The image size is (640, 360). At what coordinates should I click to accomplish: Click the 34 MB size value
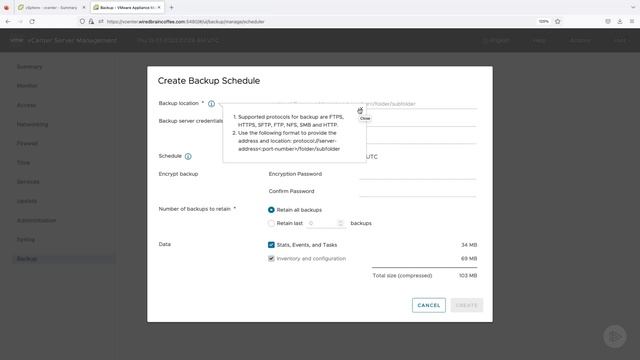(x=469, y=245)
